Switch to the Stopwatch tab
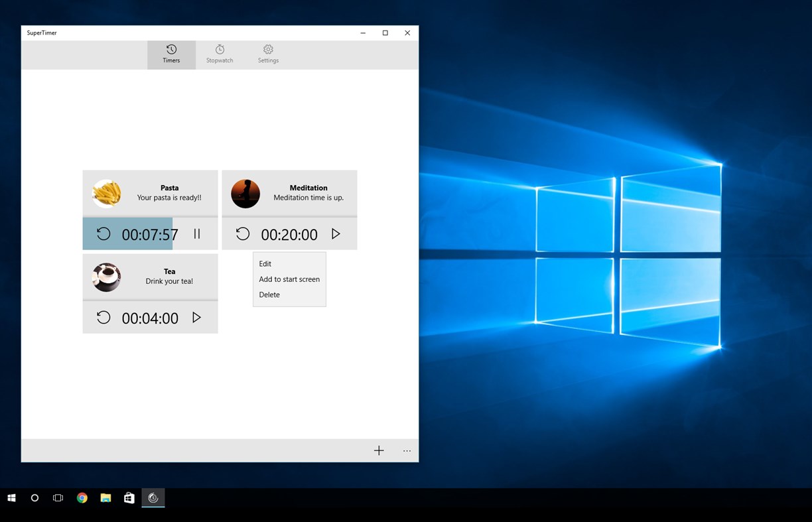Image resolution: width=812 pixels, height=522 pixels. click(x=219, y=54)
